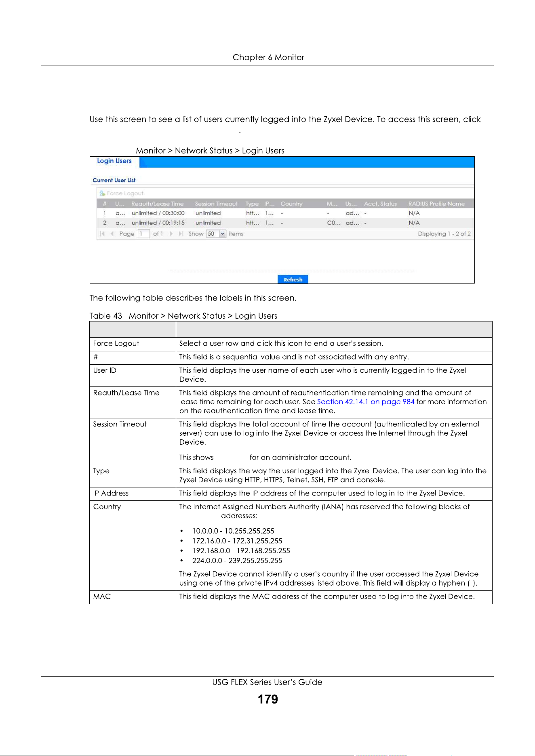Click the 'Force Logout' label in the description table

(x=116, y=344)
